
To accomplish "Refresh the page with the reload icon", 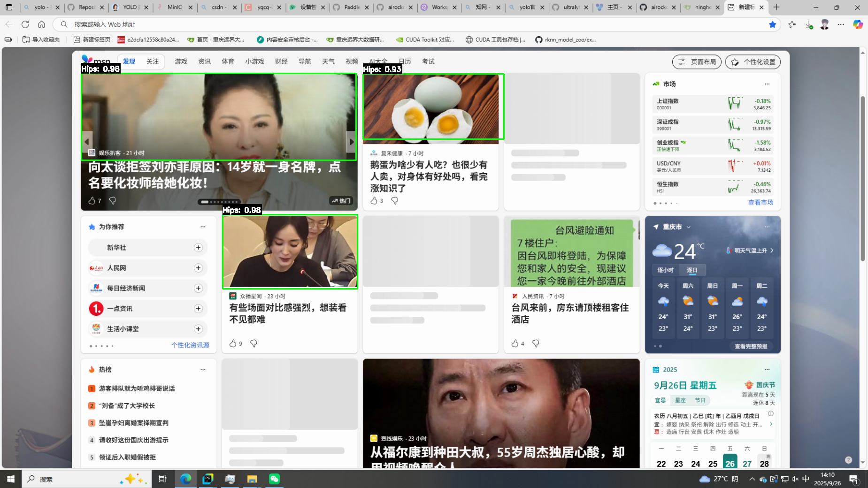I will 25,24.
